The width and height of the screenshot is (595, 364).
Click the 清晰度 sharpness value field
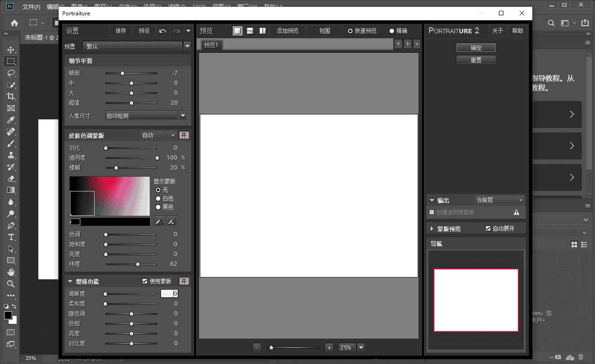pyautogui.click(x=169, y=294)
